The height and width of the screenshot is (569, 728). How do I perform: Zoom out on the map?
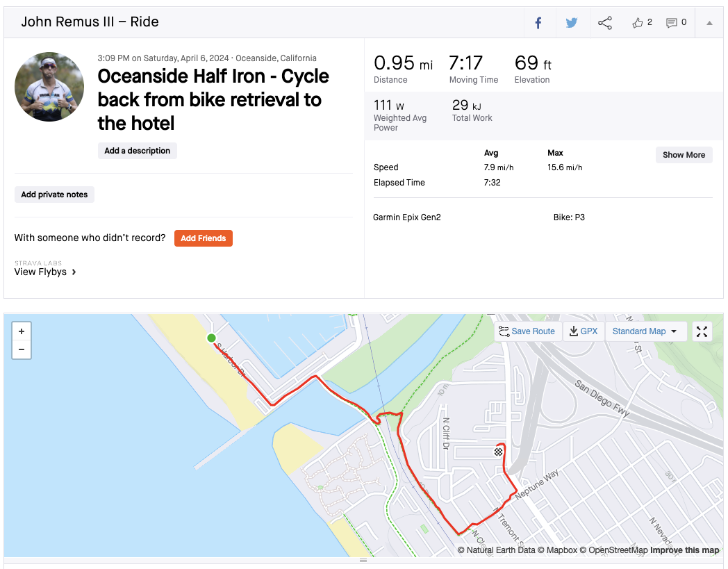tap(22, 349)
